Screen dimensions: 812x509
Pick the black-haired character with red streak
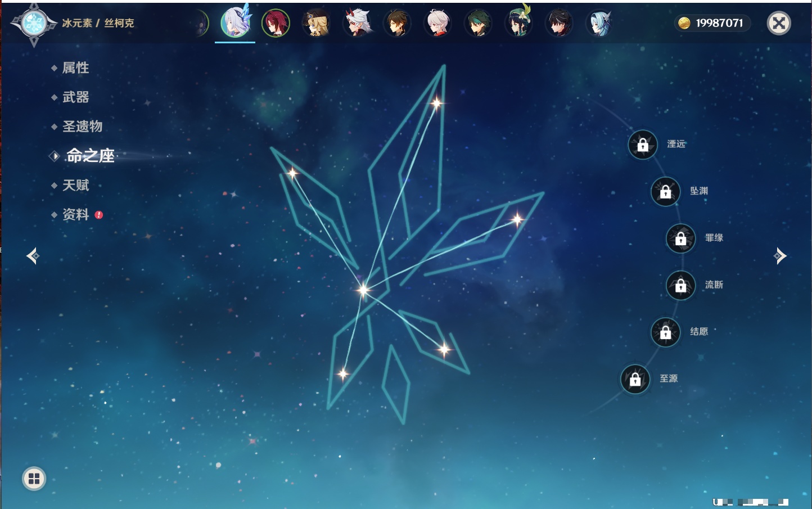[x=559, y=24]
